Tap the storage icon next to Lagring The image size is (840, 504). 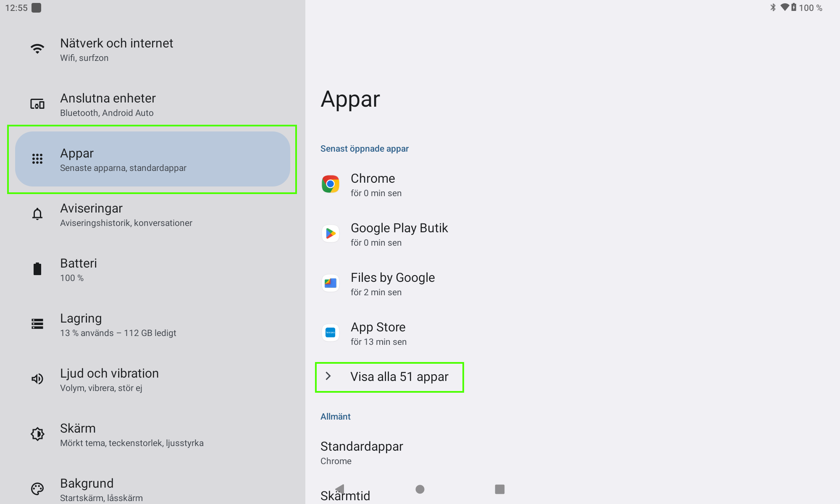[37, 324]
